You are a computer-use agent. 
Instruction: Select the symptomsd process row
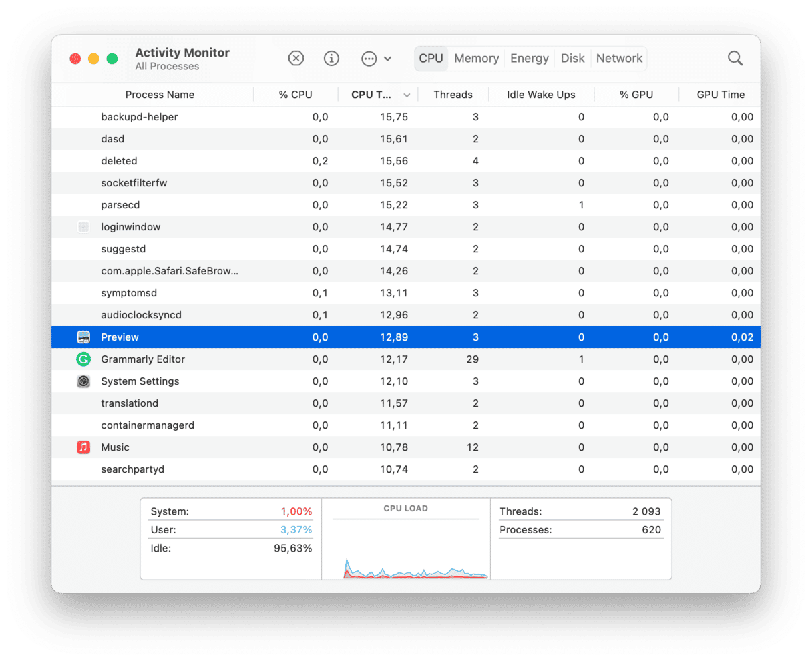pyautogui.click(x=406, y=293)
